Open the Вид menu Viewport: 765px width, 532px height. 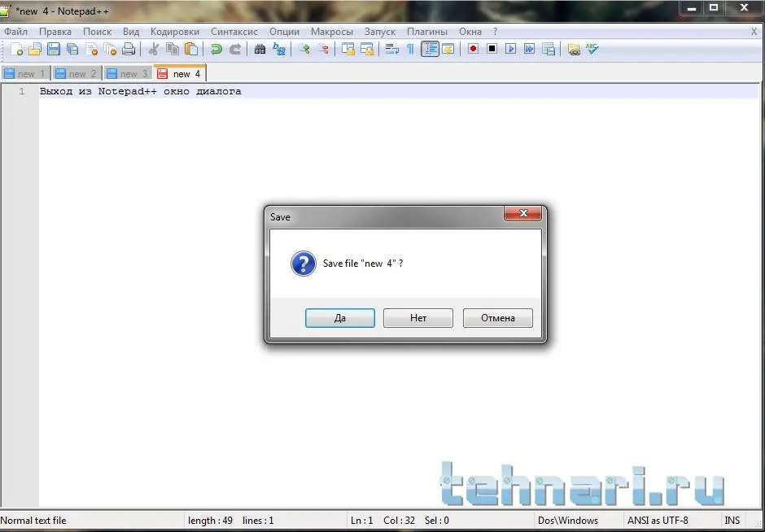pos(131,32)
